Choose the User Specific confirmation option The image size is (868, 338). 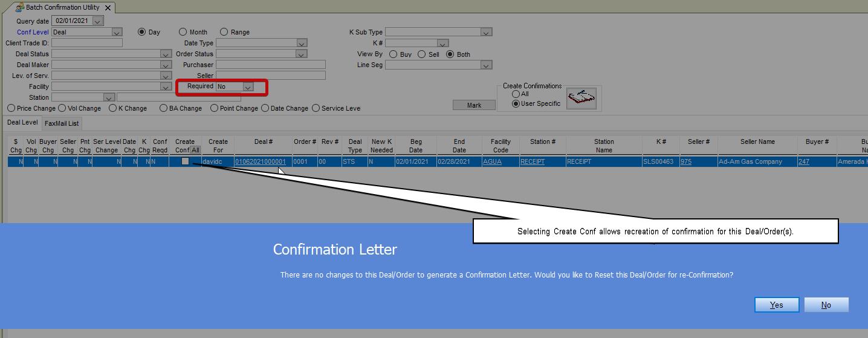point(516,103)
